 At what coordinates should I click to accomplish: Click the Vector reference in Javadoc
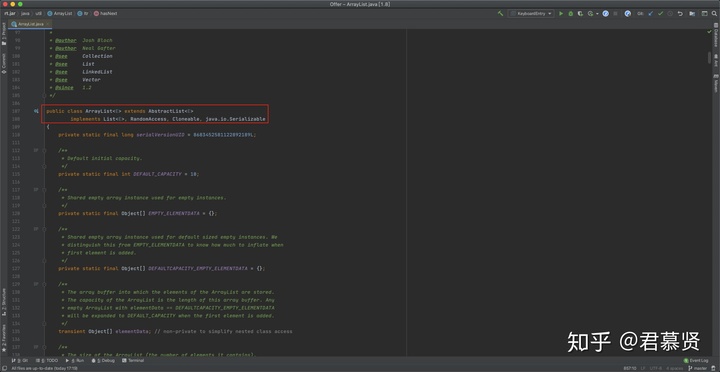(91, 79)
